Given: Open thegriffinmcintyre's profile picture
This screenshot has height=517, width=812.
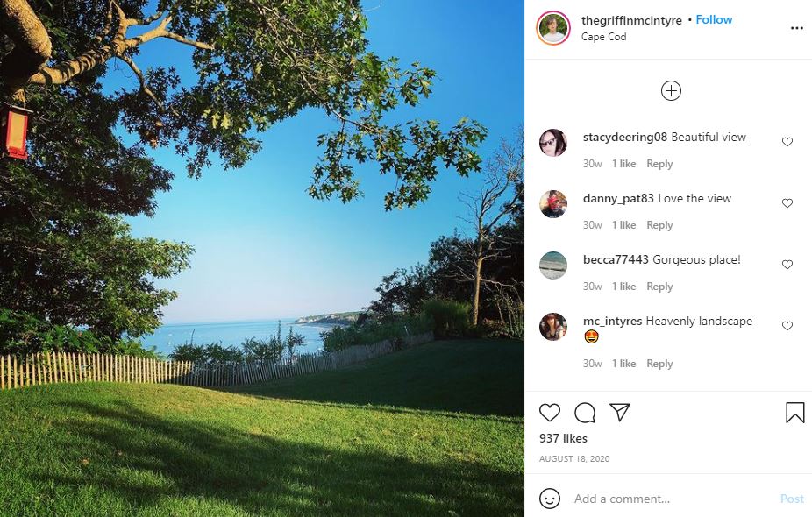Looking at the screenshot, I should click(553, 28).
